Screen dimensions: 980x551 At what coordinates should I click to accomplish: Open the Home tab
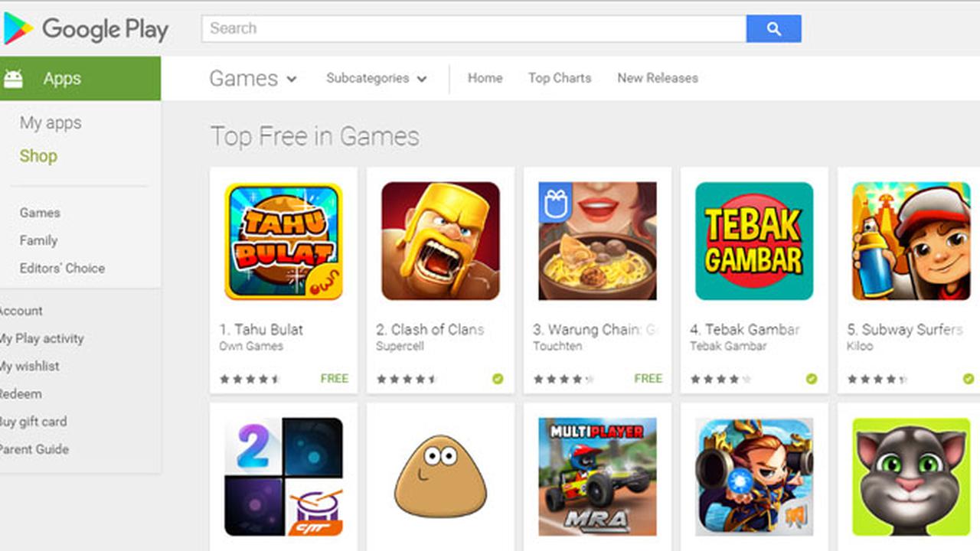485,78
